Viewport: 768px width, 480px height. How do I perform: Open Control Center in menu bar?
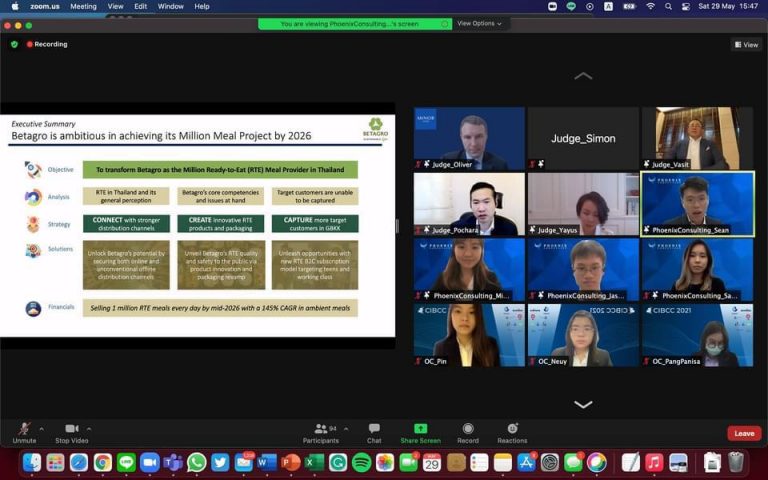click(686, 6)
